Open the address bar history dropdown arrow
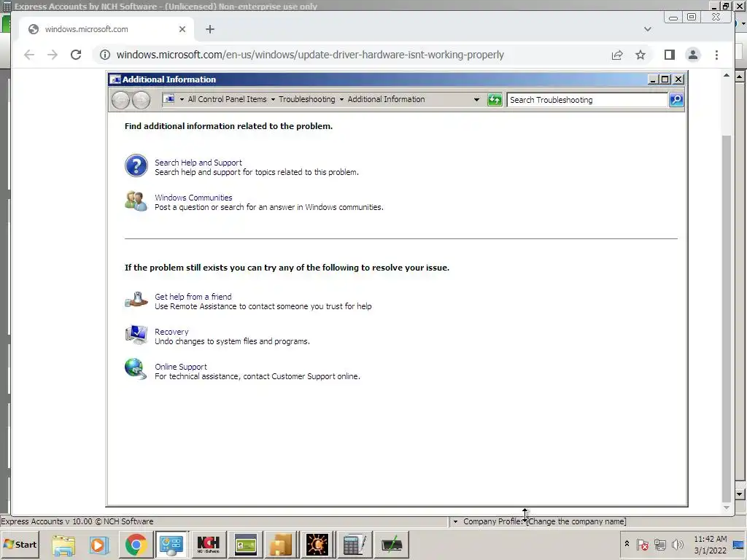The width and height of the screenshot is (747, 560). tap(476, 99)
